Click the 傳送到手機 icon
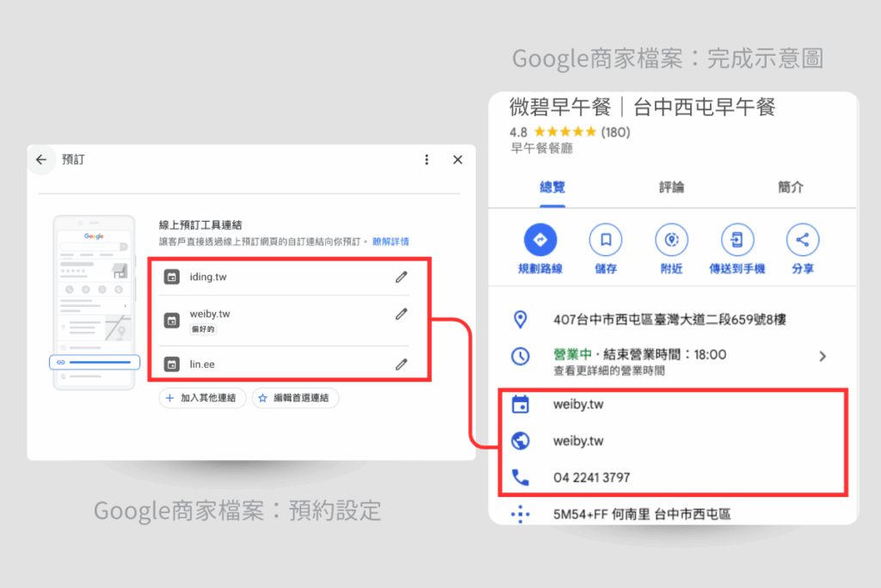 [x=737, y=240]
